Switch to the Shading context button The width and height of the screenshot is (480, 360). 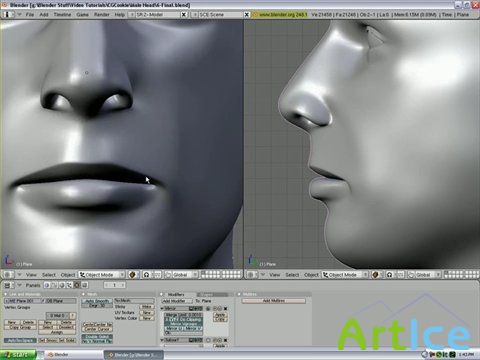(62, 285)
